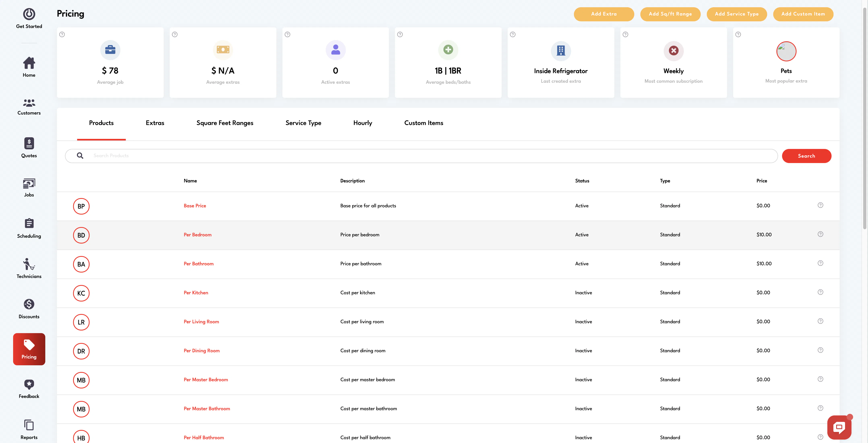Screen dimensions: 868x443
Task: Open the Technicians sidebar icon
Action: pyautogui.click(x=29, y=264)
